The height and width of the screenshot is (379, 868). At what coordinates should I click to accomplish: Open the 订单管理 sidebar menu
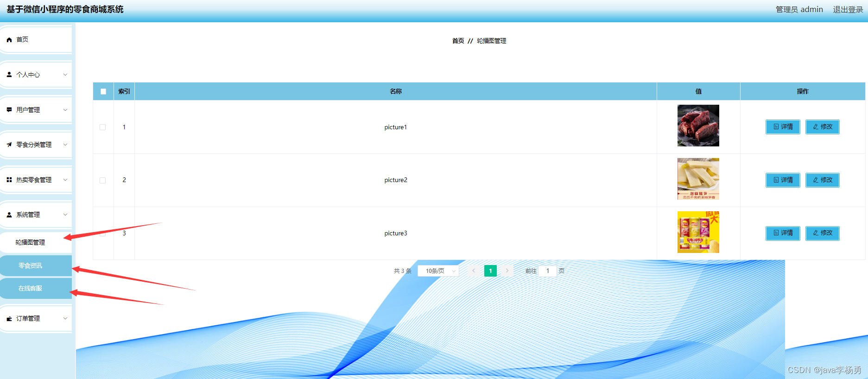point(36,319)
